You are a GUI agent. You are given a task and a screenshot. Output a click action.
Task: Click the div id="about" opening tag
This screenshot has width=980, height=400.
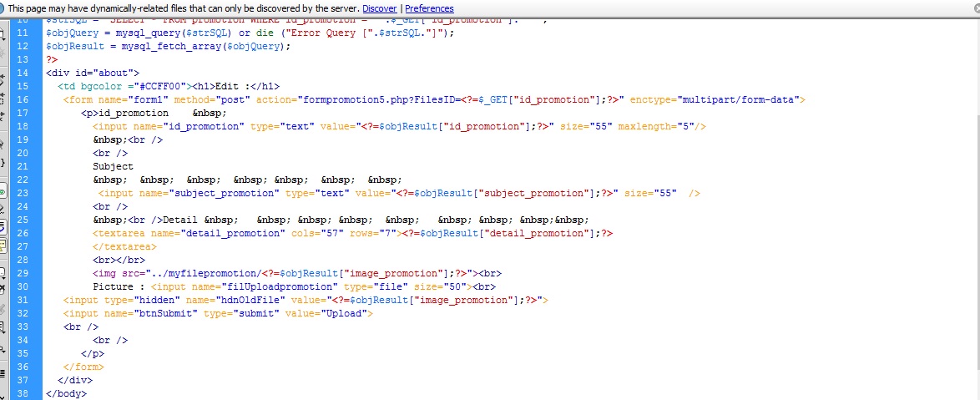pyautogui.click(x=93, y=73)
